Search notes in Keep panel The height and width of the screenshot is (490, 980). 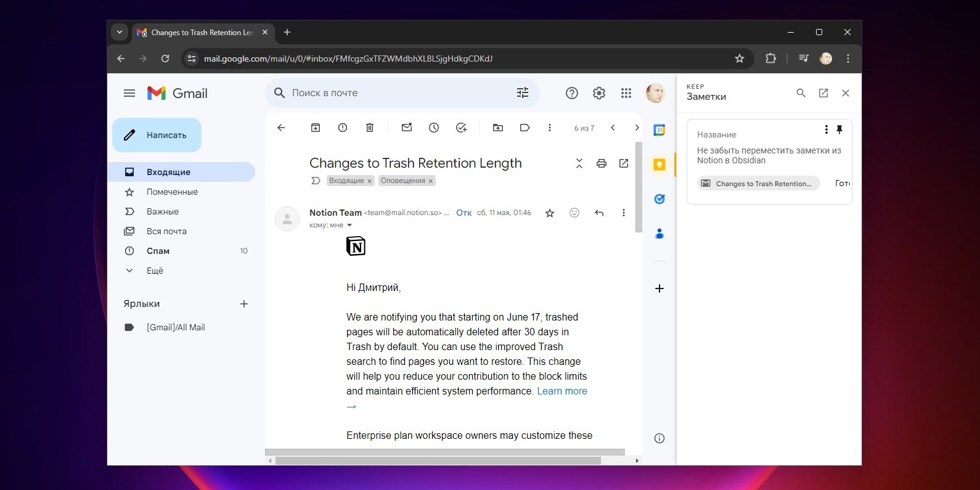pyautogui.click(x=801, y=93)
